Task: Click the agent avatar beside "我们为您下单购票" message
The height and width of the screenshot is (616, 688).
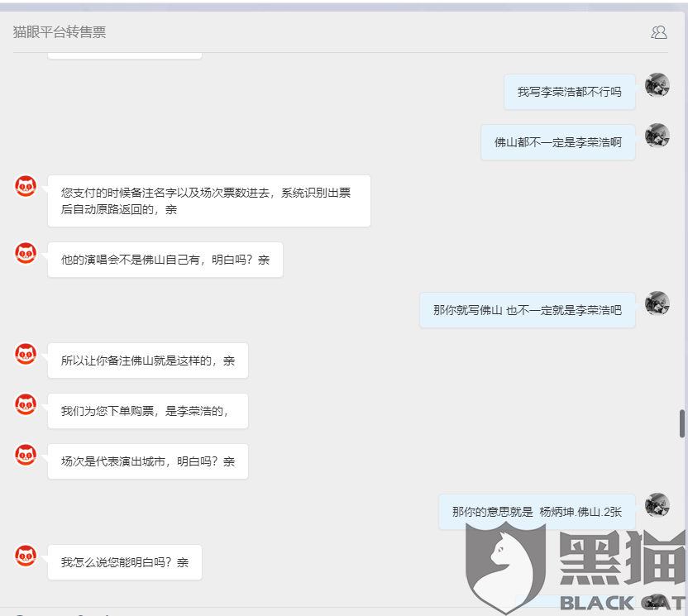Action: (26, 404)
